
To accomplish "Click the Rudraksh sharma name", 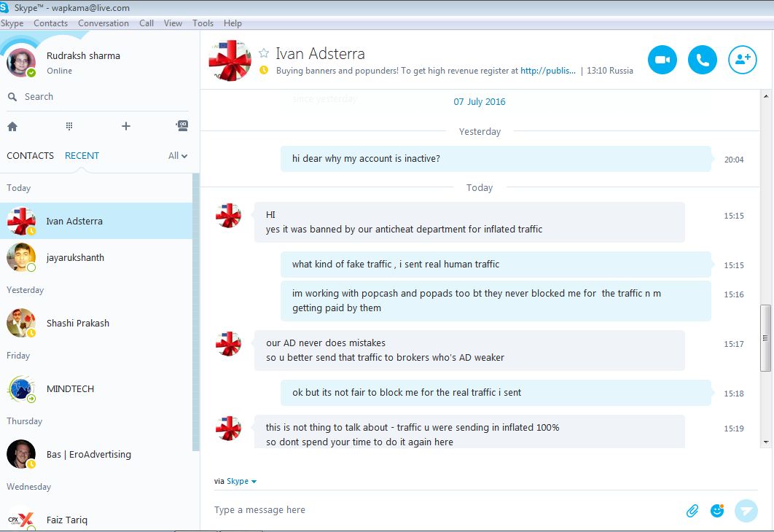I will coord(83,56).
